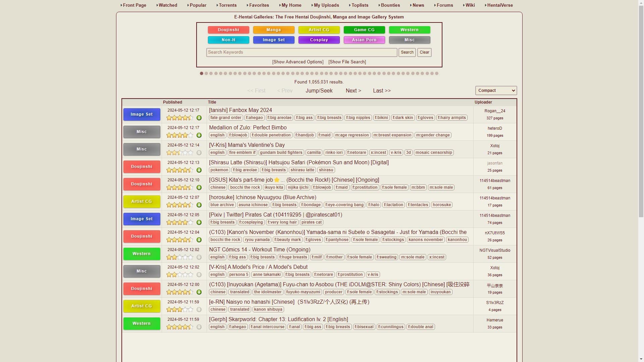Open Favorites in the top navigation
Image resolution: width=644 pixels, height=362 pixels.
tap(259, 5)
